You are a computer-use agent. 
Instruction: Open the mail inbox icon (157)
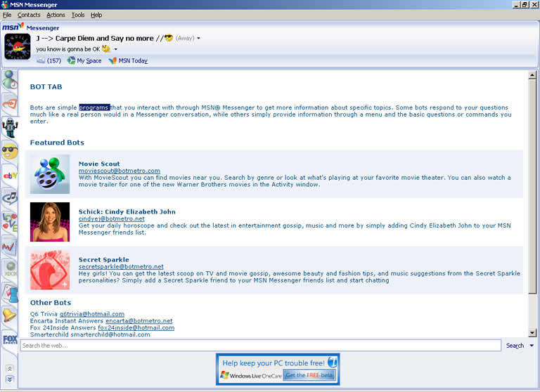[41, 60]
